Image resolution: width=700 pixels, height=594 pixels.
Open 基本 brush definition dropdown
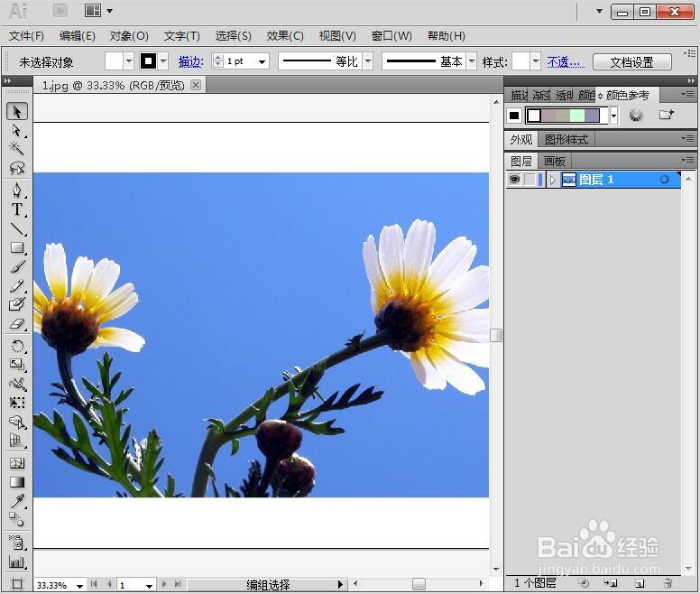point(472,61)
